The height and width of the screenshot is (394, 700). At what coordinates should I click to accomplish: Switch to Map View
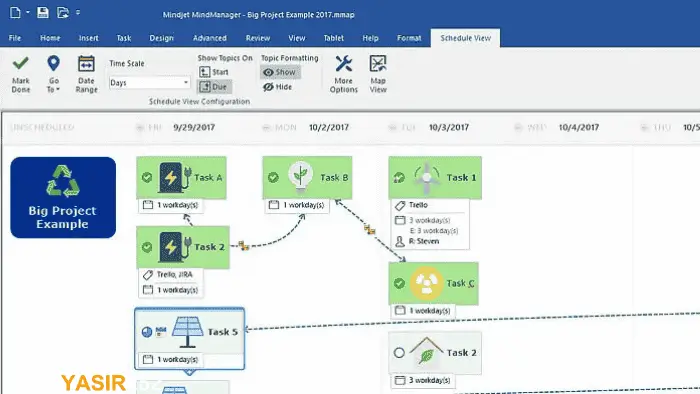[x=378, y=74]
